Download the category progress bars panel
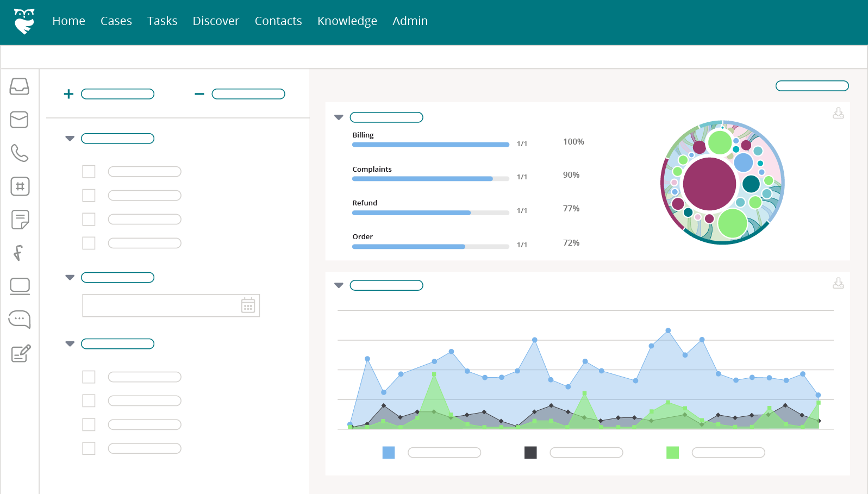The image size is (868, 494). [x=838, y=113]
